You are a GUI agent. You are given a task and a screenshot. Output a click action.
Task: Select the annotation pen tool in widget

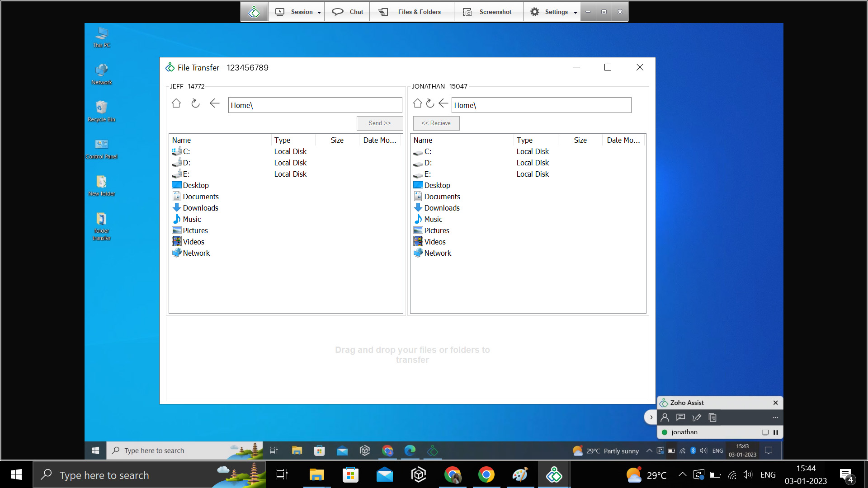click(x=696, y=418)
